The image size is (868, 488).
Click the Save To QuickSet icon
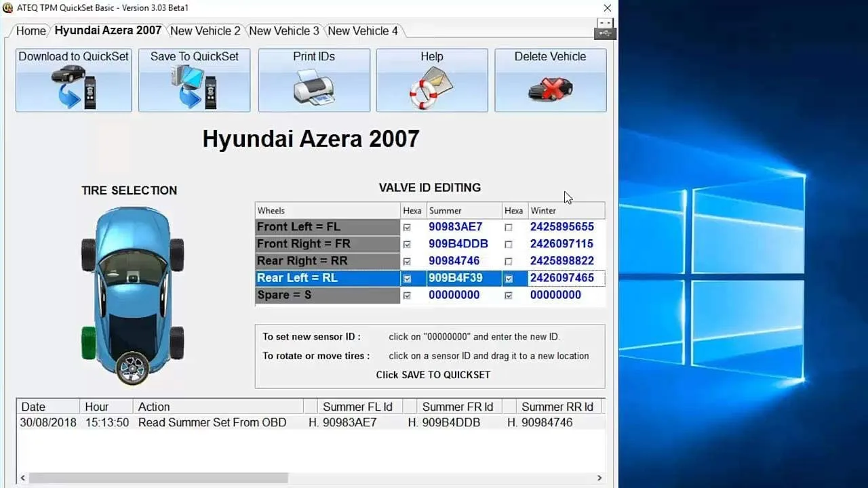point(194,87)
